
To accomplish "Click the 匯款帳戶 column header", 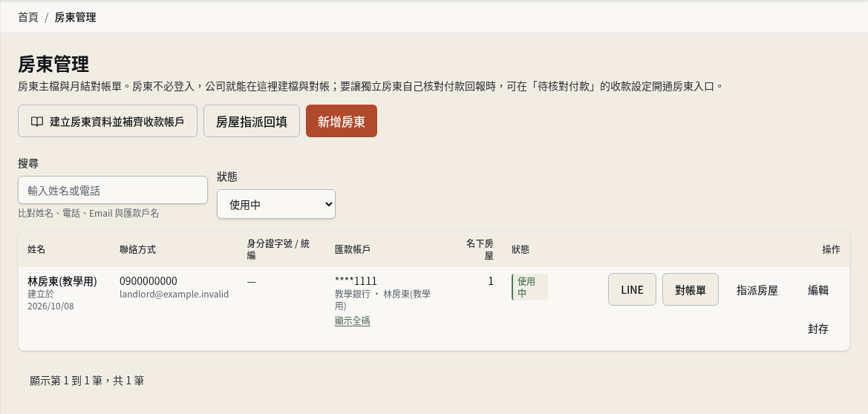I will (x=353, y=249).
